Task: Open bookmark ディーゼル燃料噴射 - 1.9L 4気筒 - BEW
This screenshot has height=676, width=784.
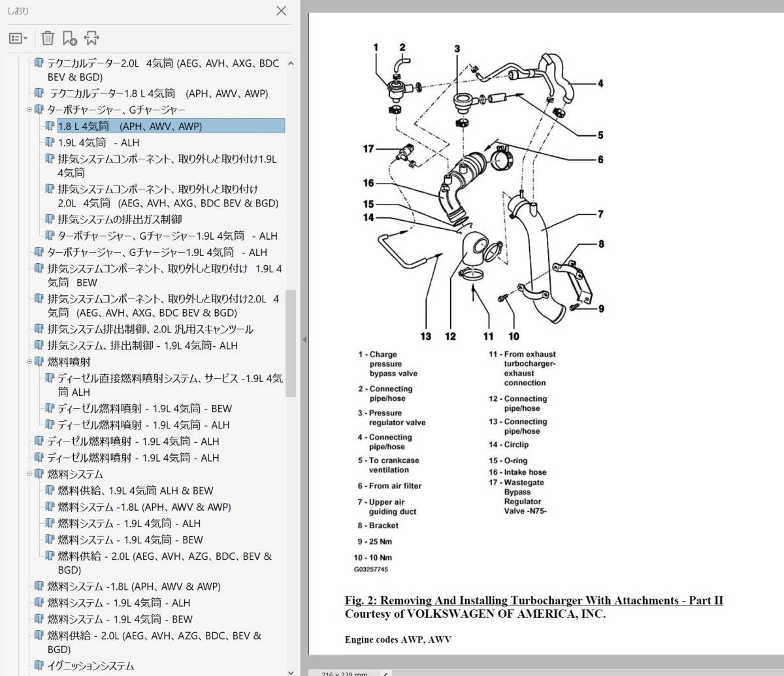Action: pos(145,409)
